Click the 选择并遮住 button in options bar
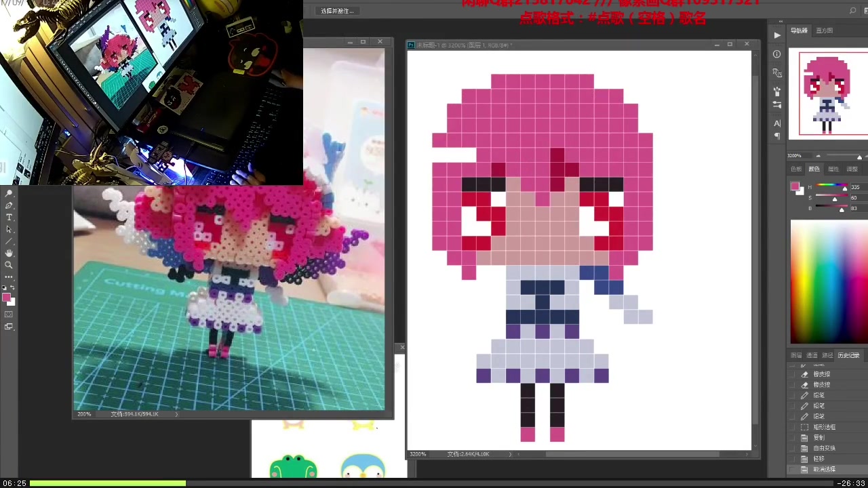This screenshot has width=868, height=488. pos(337,11)
